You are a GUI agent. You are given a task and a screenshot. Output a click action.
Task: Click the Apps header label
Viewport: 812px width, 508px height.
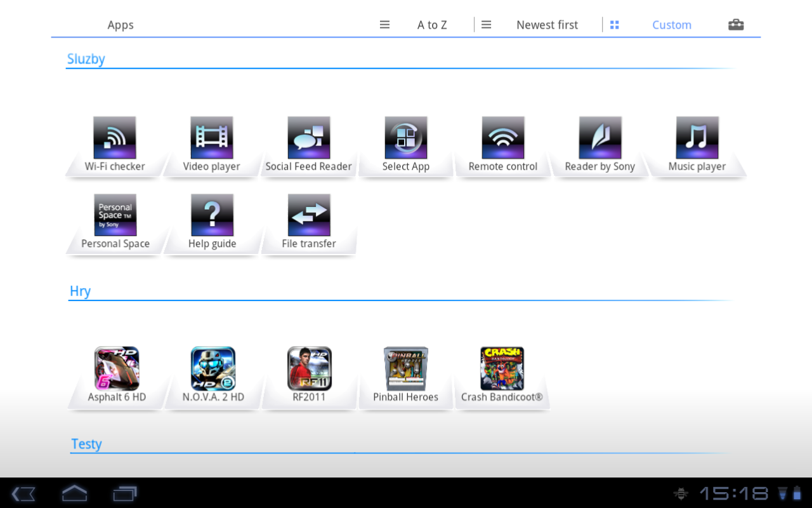click(x=120, y=25)
